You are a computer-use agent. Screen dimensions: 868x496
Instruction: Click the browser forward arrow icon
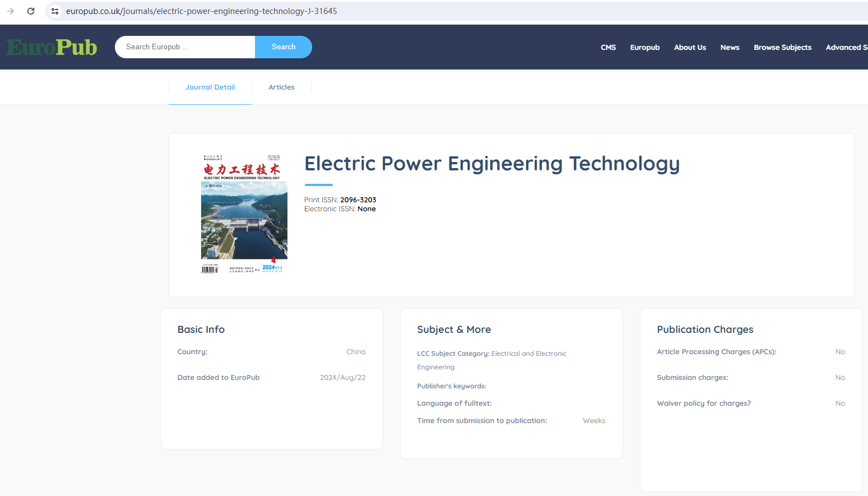pos(11,11)
